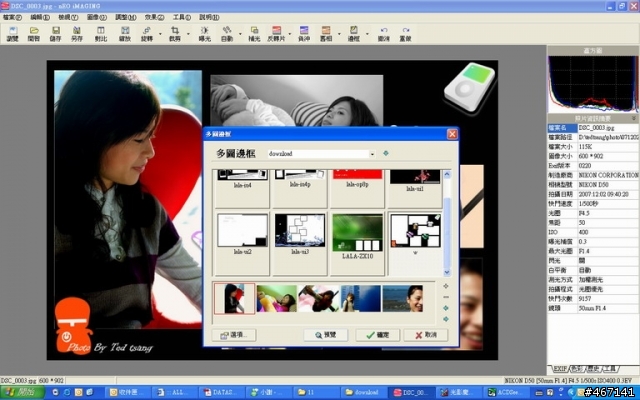640x400 pixels.
Task: Apply the Reversal Film (反轉片) effect
Action: (x=276, y=34)
